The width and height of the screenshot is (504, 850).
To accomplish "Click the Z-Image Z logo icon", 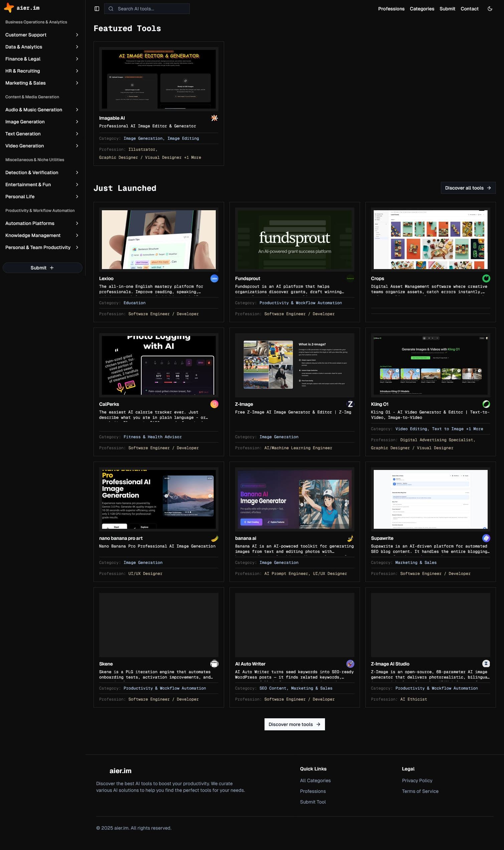I will coord(350,404).
